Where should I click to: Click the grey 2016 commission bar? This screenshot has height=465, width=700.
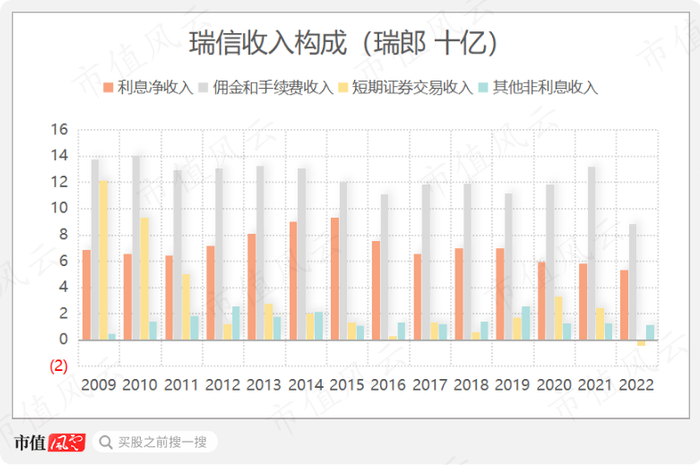(384, 267)
